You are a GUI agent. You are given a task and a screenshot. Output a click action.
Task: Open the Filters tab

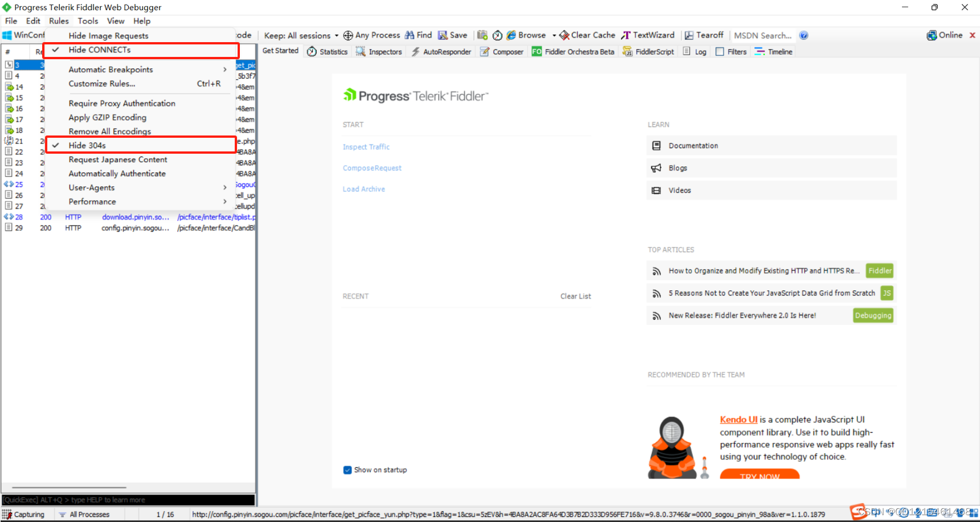click(731, 52)
